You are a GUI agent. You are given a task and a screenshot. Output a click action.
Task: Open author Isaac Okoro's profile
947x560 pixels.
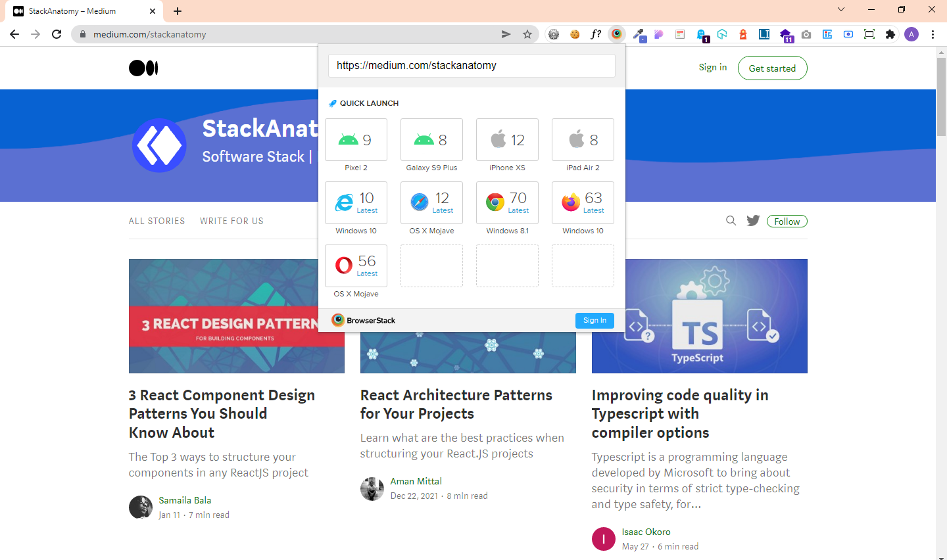coord(646,532)
